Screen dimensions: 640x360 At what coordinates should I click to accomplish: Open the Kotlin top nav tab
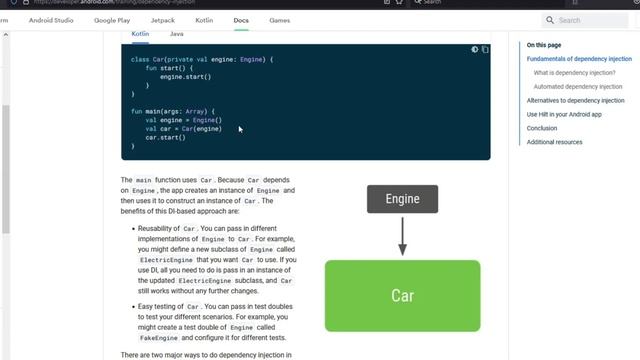click(204, 20)
